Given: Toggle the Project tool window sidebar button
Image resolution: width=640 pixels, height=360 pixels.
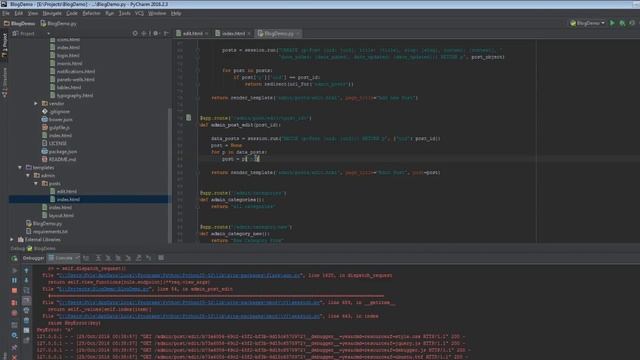Looking at the screenshot, I should [4, 45].
